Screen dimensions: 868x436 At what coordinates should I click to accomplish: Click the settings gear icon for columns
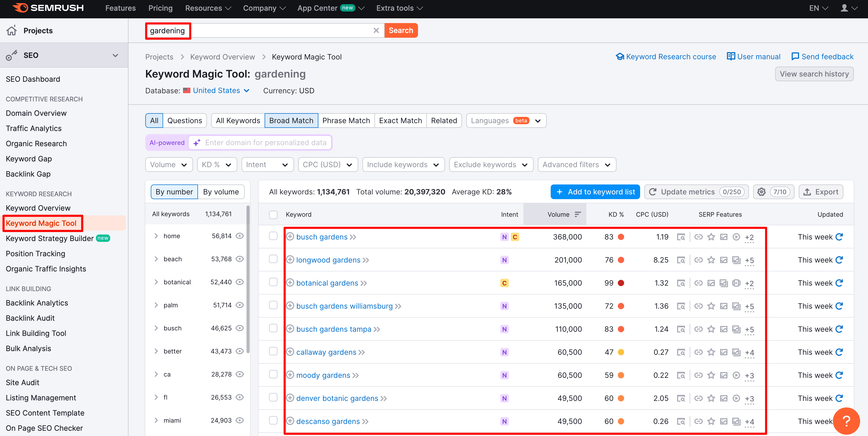[x=761, y=192]
